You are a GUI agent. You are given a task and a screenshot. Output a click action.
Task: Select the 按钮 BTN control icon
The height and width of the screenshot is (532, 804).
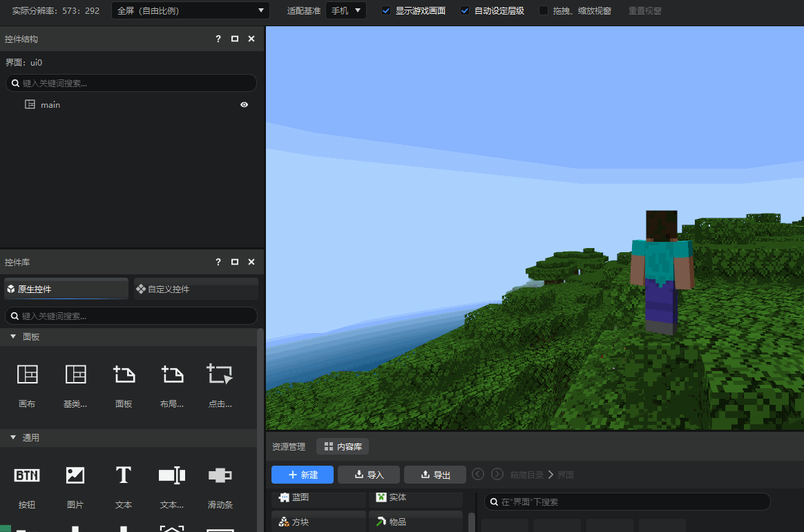pos(27,475)
